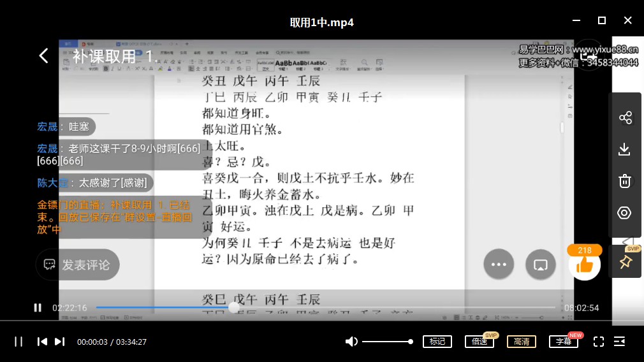Screen dimensions: 644x362
Task: Click 发表评论 to post a comment
Action: pos(78,264)
